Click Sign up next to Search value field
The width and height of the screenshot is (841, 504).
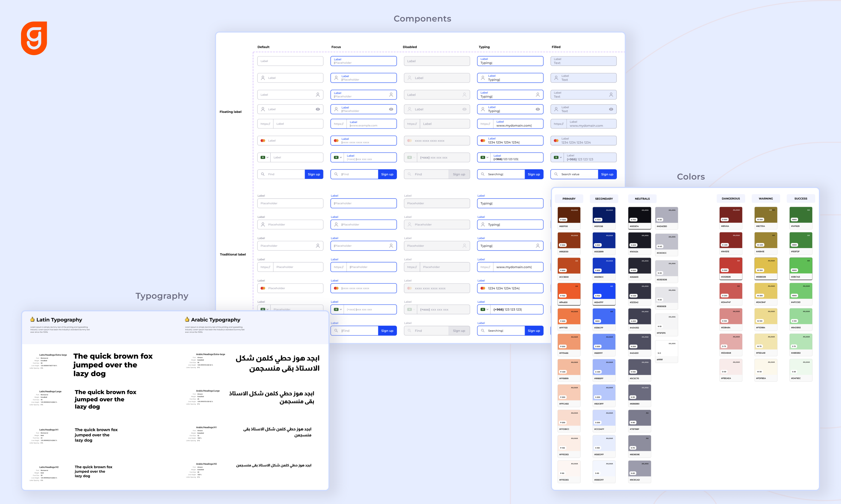click(607, 174)
